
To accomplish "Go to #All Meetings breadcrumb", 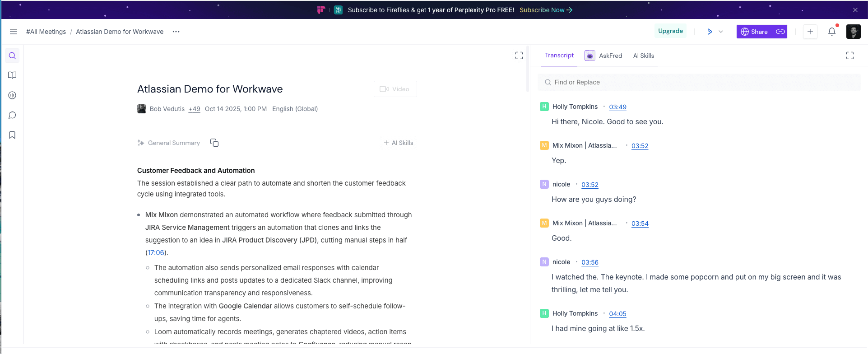I will (46, 32).
